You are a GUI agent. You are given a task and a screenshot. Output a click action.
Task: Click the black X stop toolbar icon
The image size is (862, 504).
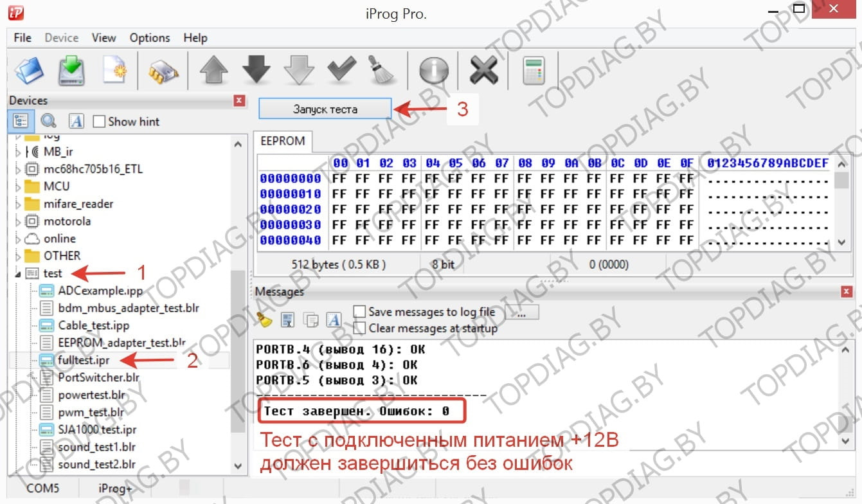[x=484, y=70]
